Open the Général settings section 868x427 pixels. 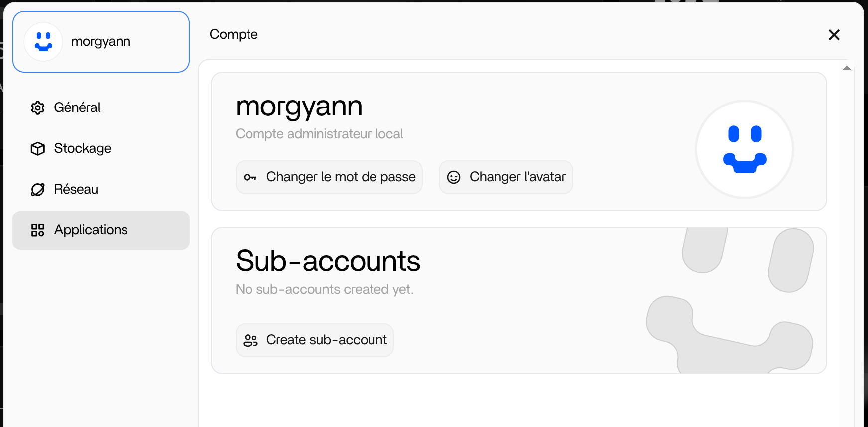pos(77,107)
